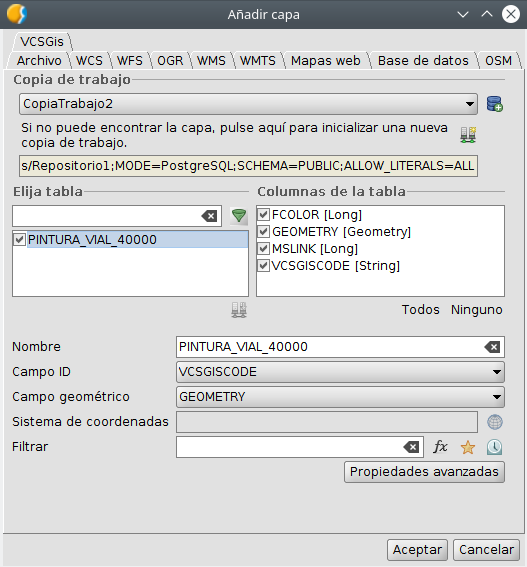Minimize the Añadir capa window
The height and width of the screenshot is (567, 527).
point(463,14)
